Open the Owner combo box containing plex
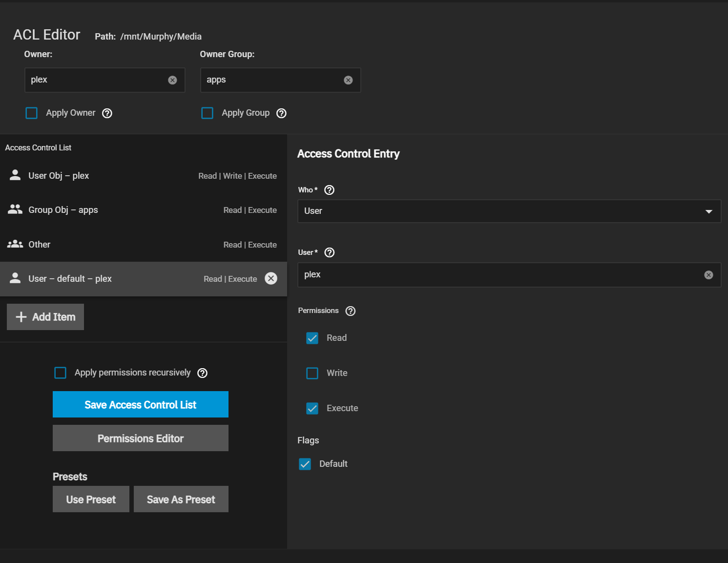The image size is (728, 563). coord(105,80)
